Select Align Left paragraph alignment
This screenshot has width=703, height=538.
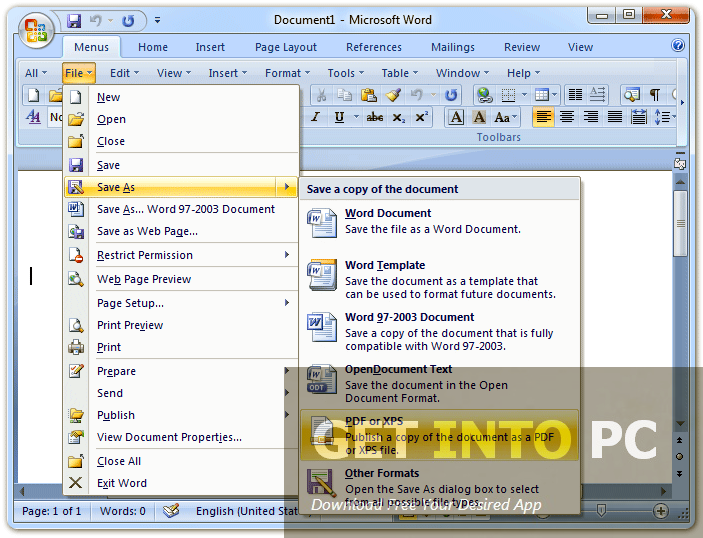[x=543, y=117]
